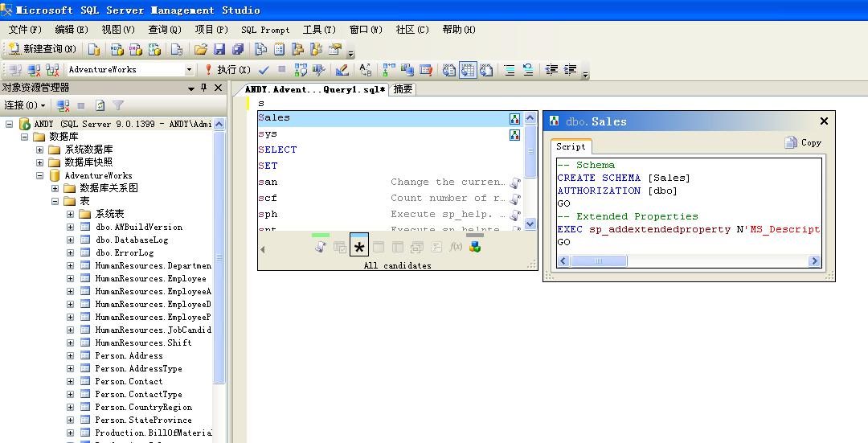Expand the Person.Contact table node
This screenshot has width=868, height=443.
(x=70, y=382)
